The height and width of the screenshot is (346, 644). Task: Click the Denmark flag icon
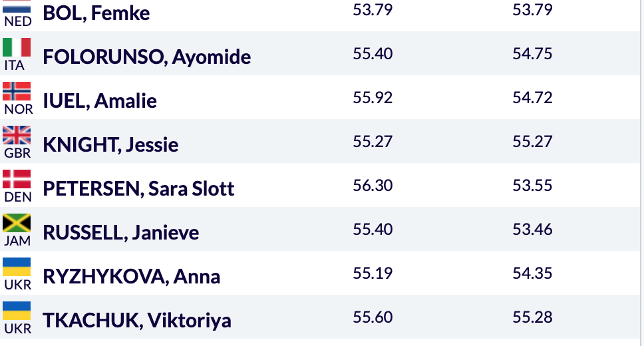(x=17, y=179)
